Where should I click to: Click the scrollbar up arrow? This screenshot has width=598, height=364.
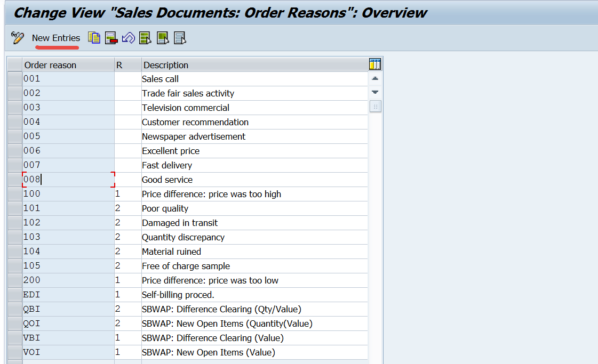click(x=375, y=77)
